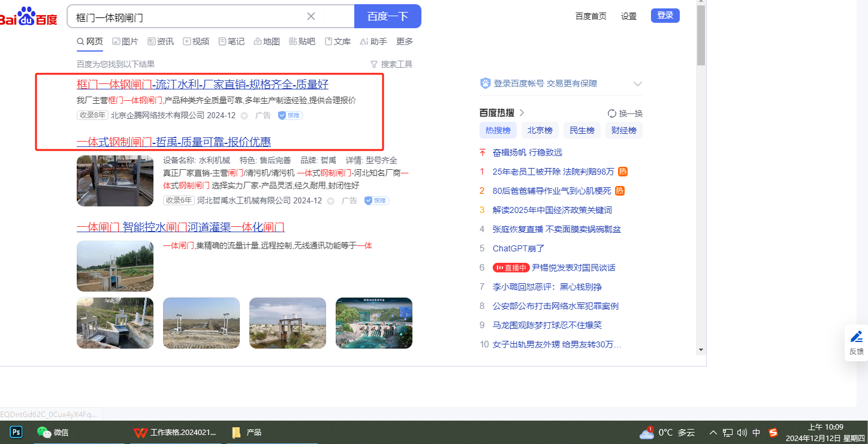Open the 反馈 feedback widget
Image resolution: width=868 pixels, height=444 pixels.
(x=857, y=343)
